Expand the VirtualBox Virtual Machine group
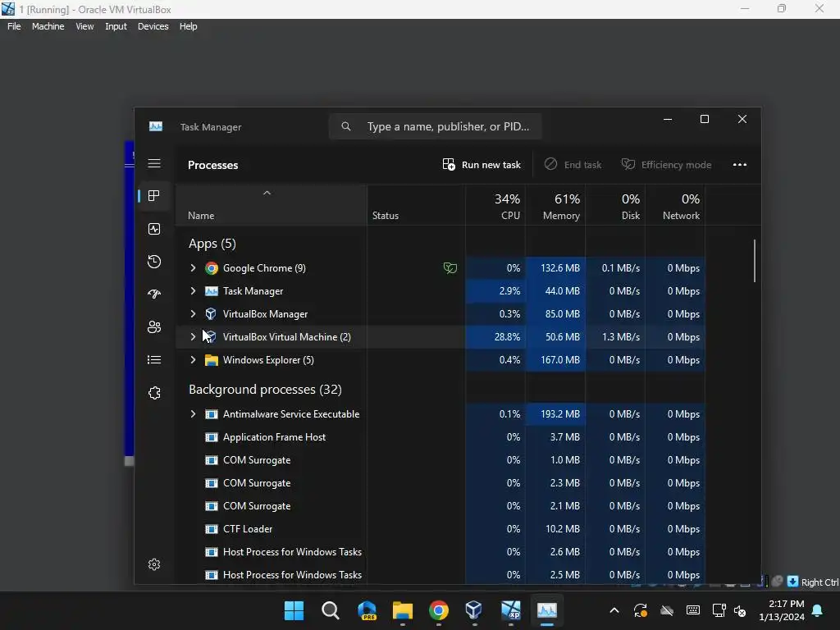The height and width of the screenshot is (630, 840). [x=194, y=337]
